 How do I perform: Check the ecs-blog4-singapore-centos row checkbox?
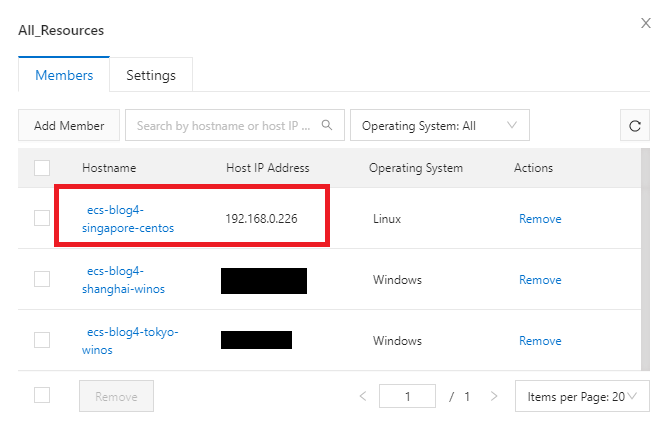click(x=42, y=218)
